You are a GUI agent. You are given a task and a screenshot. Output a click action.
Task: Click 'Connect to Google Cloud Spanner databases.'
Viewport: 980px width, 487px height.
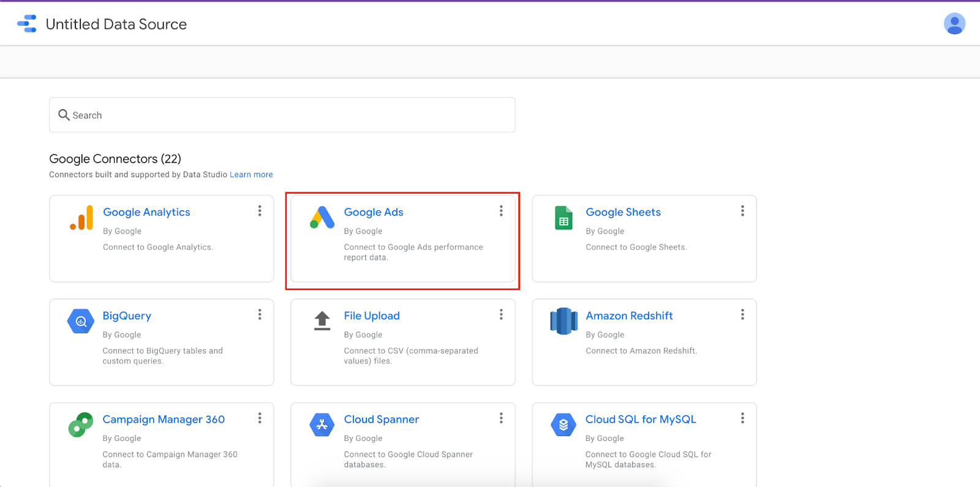click(x=409, y=459)
